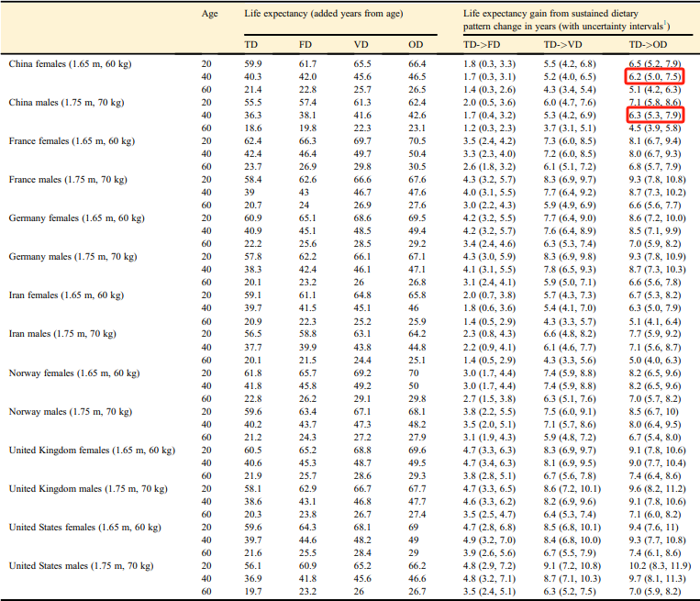Click United Kingdom males row label
The image size is (700, 601).
pos(88,488)
